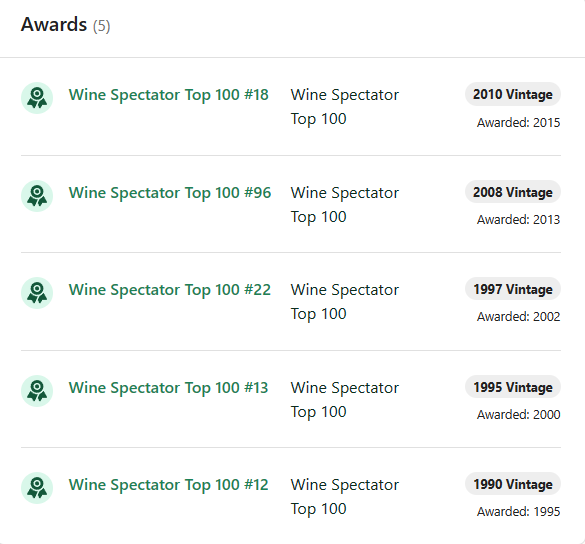Image resolution: width=585 pixels, height=544 pixels.
Task: Click the awards count (5) label
Action: pos(101,26)
